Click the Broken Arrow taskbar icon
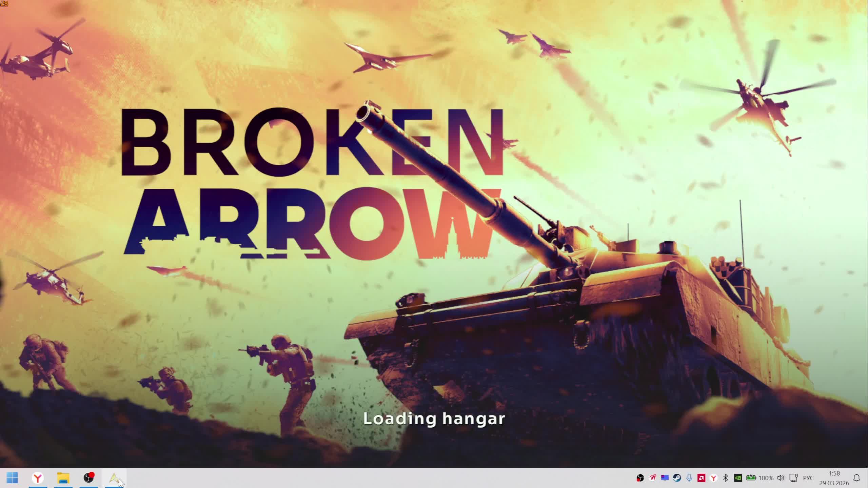 [114, 478]
